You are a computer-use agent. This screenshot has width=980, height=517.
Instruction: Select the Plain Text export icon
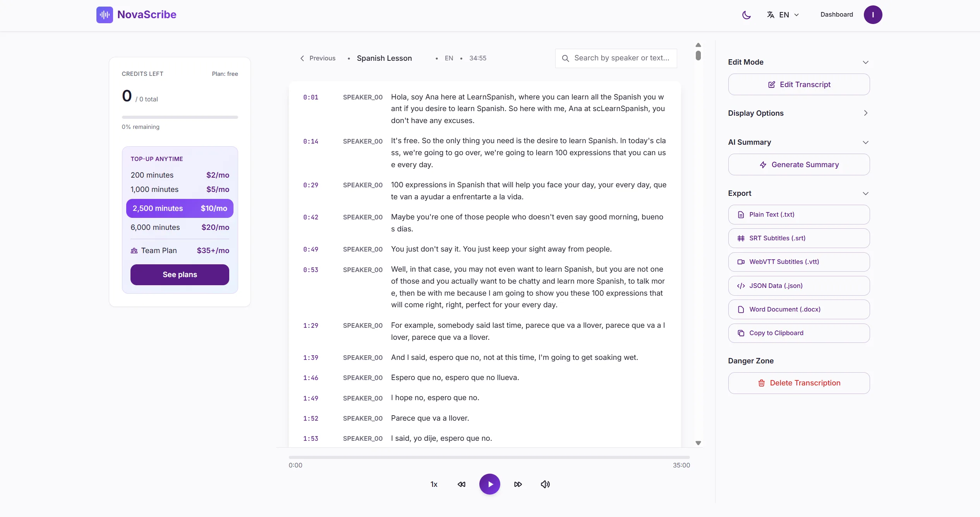[x=741, y=214]
